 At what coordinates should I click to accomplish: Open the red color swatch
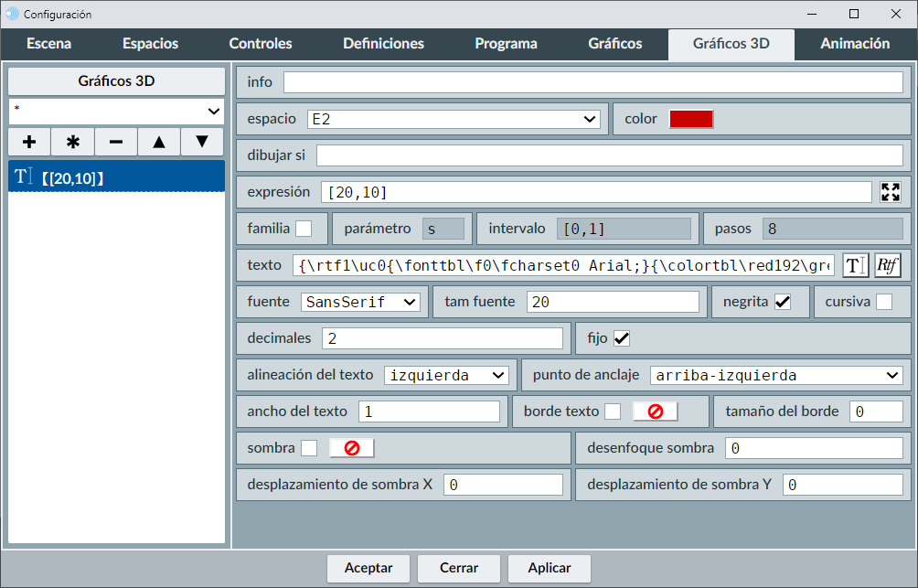tap(691, 119)
